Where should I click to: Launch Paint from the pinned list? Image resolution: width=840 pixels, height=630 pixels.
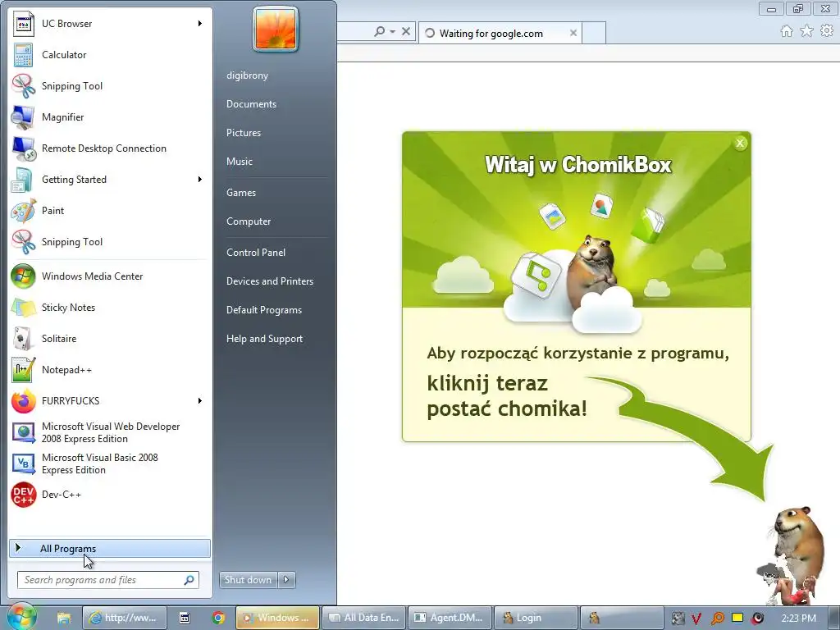(110, 211)
